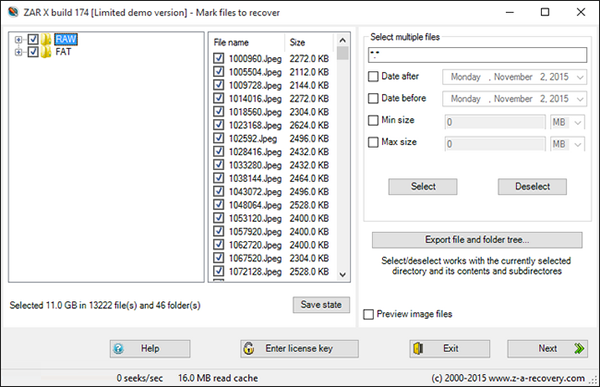Enable Preview image files checkbox

(x=368, y=314)
